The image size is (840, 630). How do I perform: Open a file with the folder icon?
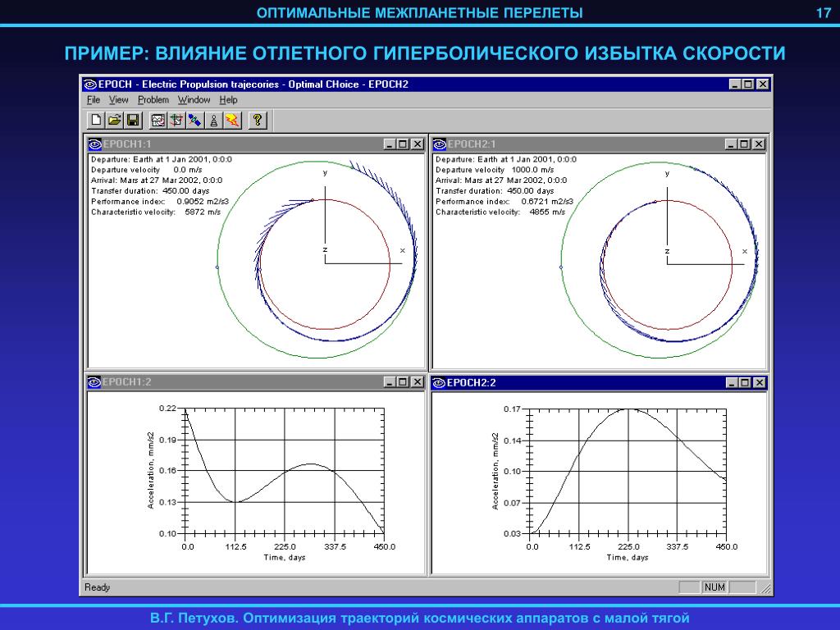pyautogui.click(x=114, y=120)
